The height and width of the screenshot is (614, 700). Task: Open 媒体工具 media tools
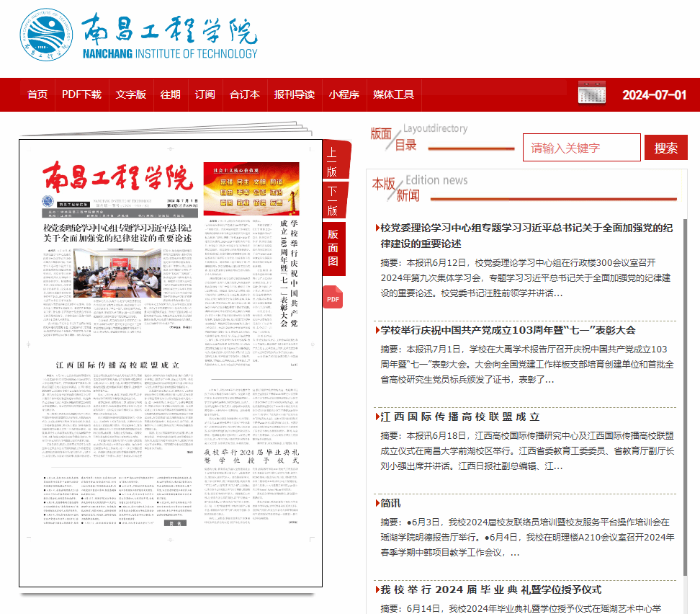[x=393, y=94]
